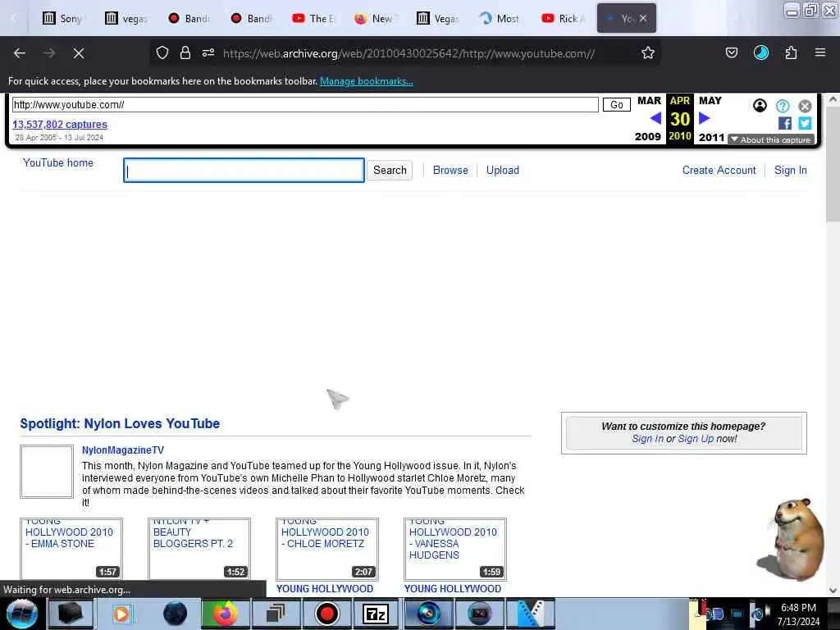Close the Wayback Machine toolbar

805,106
